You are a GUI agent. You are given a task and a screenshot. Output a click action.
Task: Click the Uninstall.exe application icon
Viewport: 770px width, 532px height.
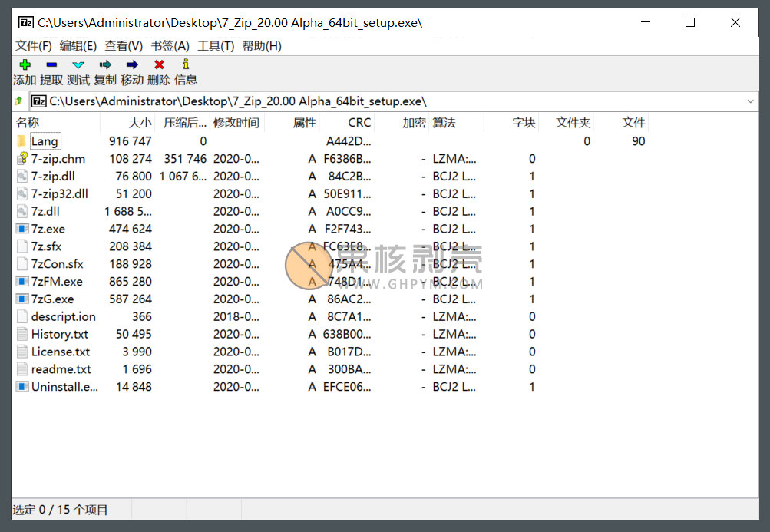21,387
